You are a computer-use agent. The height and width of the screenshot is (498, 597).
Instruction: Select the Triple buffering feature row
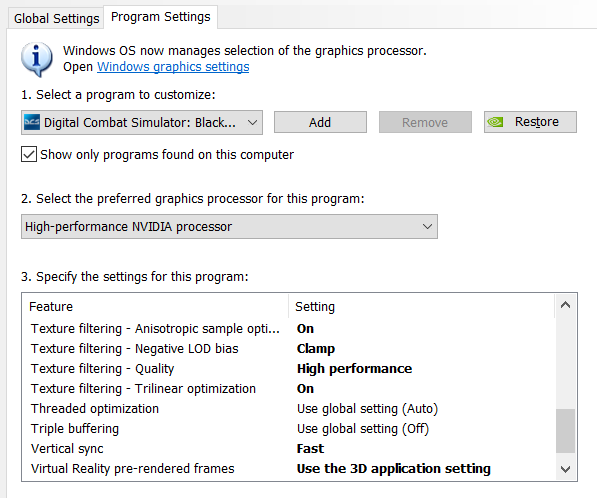click(288, 429)
